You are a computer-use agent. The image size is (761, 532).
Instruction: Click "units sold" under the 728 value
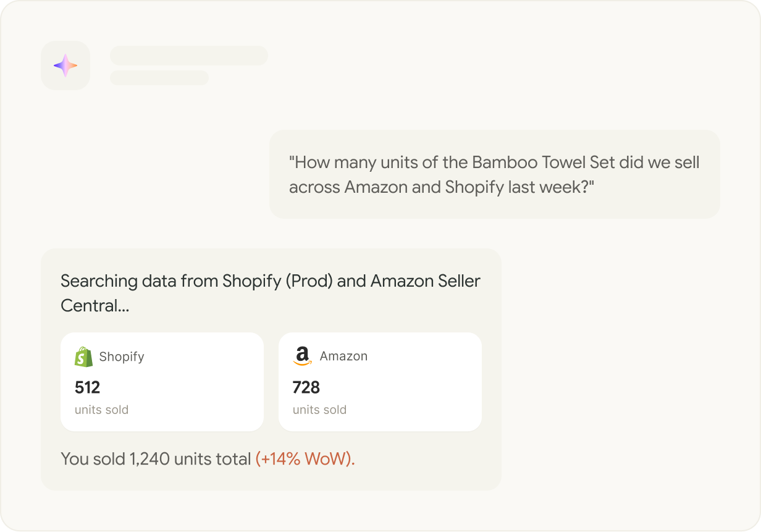(x=319, y=410)
